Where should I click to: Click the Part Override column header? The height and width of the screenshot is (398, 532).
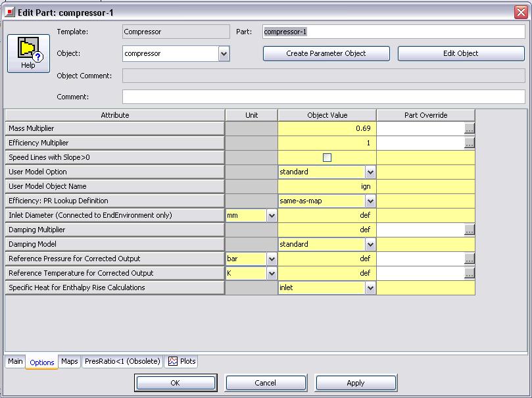click(426, 115)
